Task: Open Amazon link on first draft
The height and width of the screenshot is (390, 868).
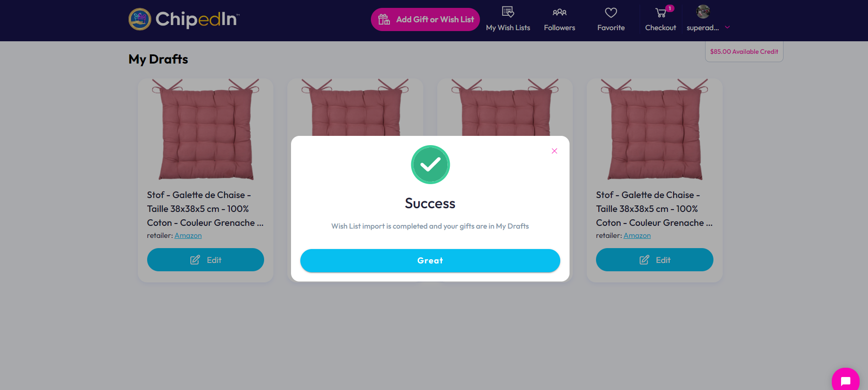Action: click(x=188, y=236)
